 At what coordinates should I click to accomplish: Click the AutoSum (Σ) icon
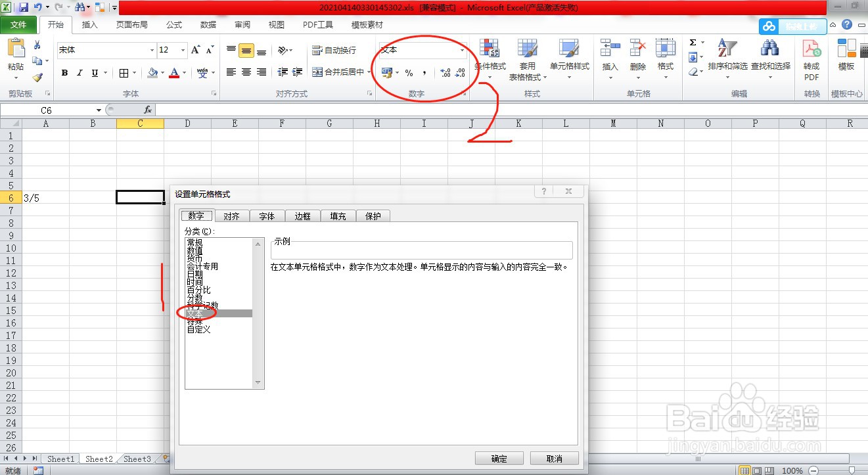[x=694, y=43]
